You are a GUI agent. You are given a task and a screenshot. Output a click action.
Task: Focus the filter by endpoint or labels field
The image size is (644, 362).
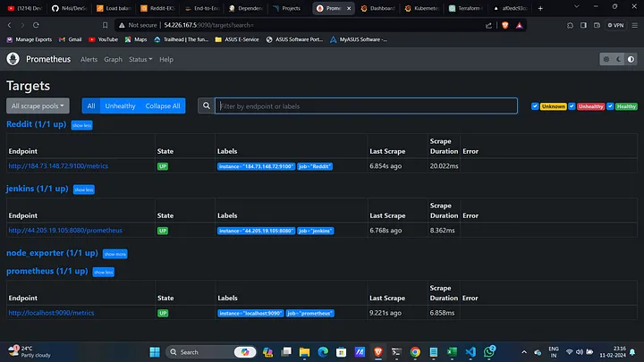coord(366,105)
